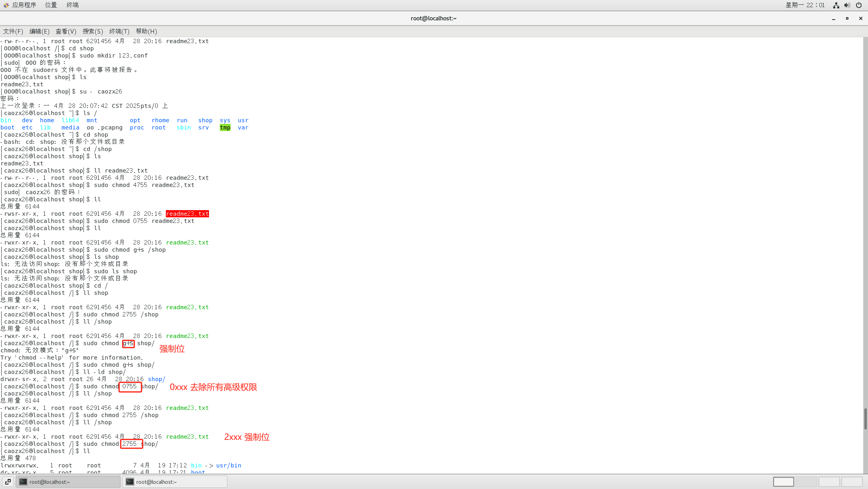Screen dimensions: 868x489
Task: Switch to first root@localhost taskbar window
Action: point(68,482)
